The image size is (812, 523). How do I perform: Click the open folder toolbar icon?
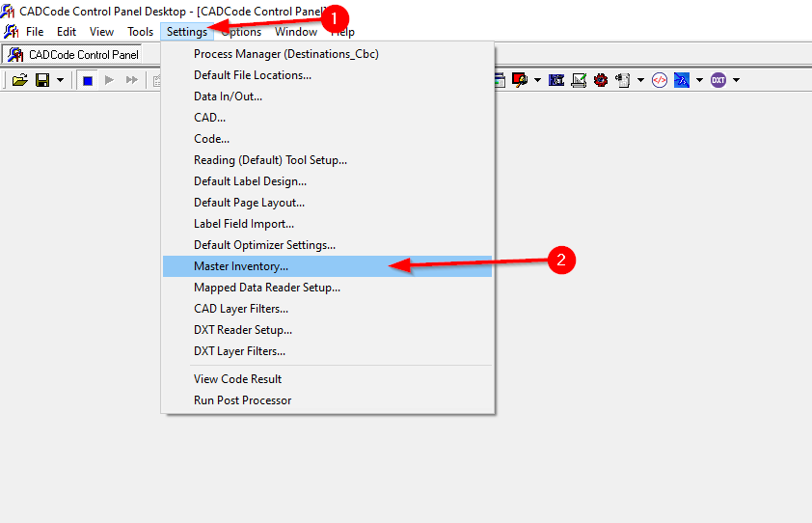[x=19, y=80]
